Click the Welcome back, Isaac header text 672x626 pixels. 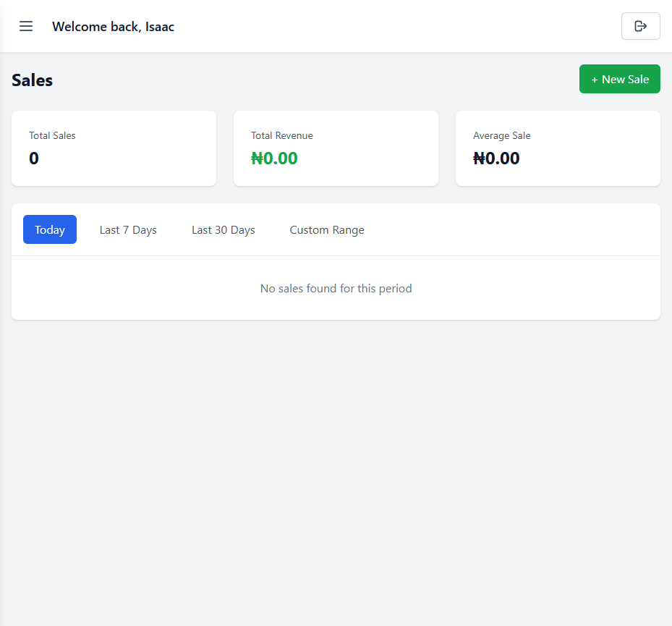pos(113,26)
